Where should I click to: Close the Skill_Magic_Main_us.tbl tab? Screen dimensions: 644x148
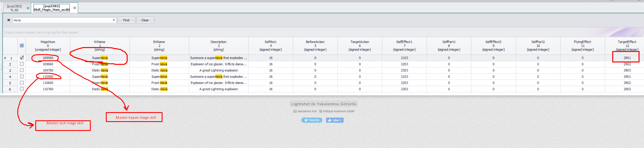click(74, 8)
